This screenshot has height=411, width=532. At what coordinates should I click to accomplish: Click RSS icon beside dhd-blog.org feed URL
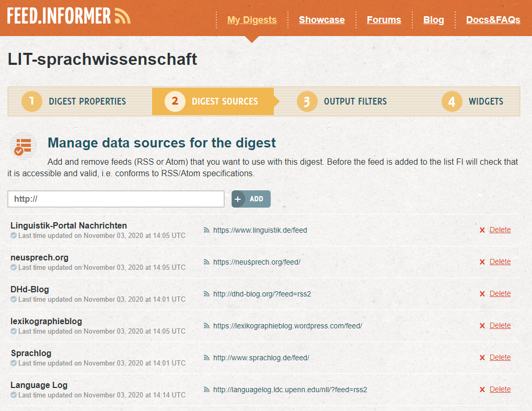coord(206,294)
